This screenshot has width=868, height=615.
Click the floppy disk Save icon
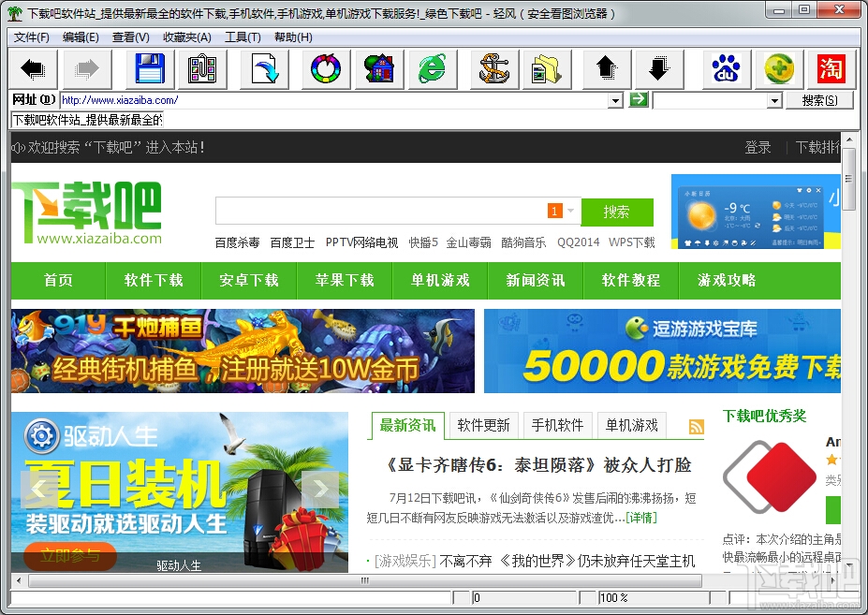[150, 69]
